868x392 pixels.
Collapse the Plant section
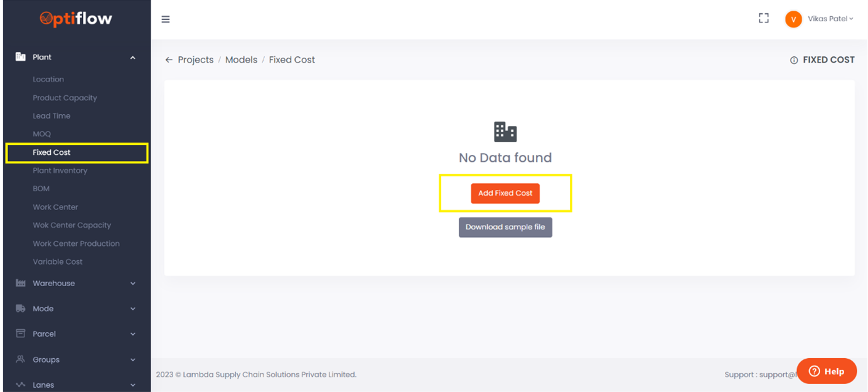point(132,56)
